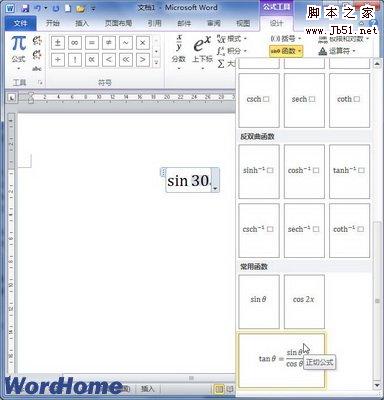The height and width of the screenshot is (400, 384).
Task: Close the 函数 function dropdown button
Action: (x=286, y=51)
